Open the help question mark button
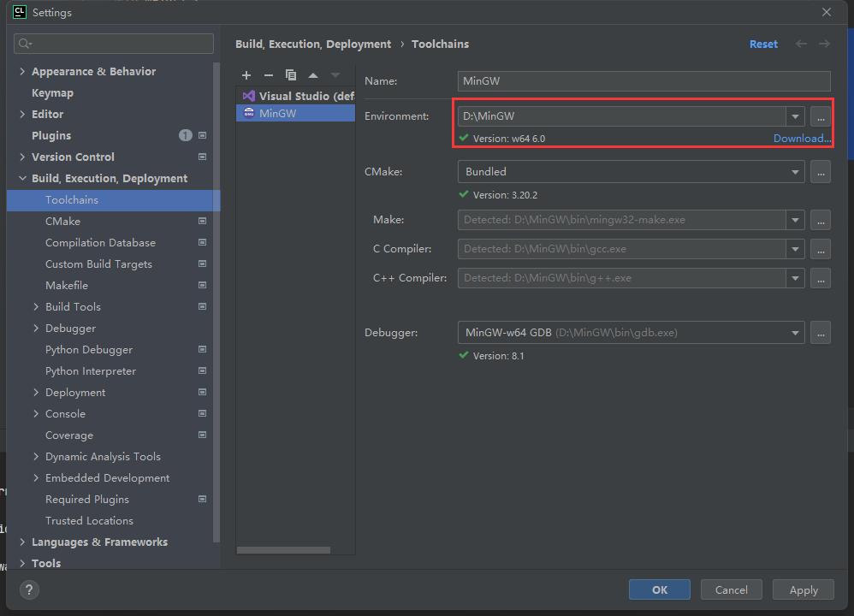The image size is (854, 616). 29,589
